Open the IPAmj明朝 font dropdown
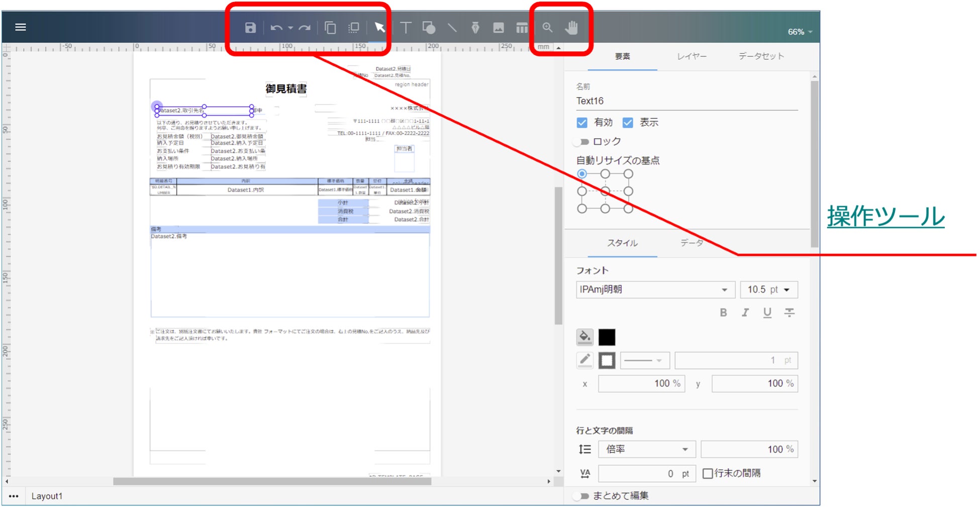Viewport: 980px width, 508px height. pyautogui.click(x=655, y=290)
